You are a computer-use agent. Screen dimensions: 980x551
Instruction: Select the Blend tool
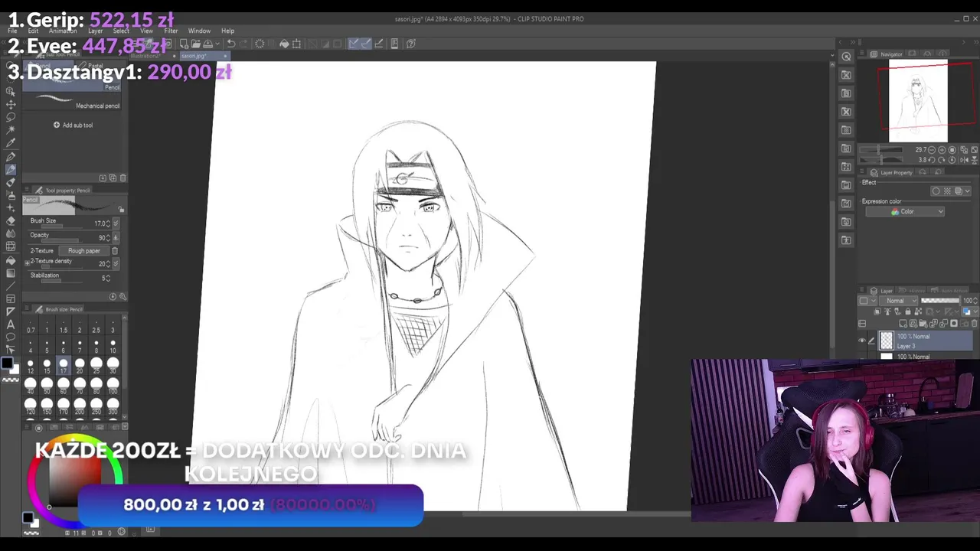(11, 233)
